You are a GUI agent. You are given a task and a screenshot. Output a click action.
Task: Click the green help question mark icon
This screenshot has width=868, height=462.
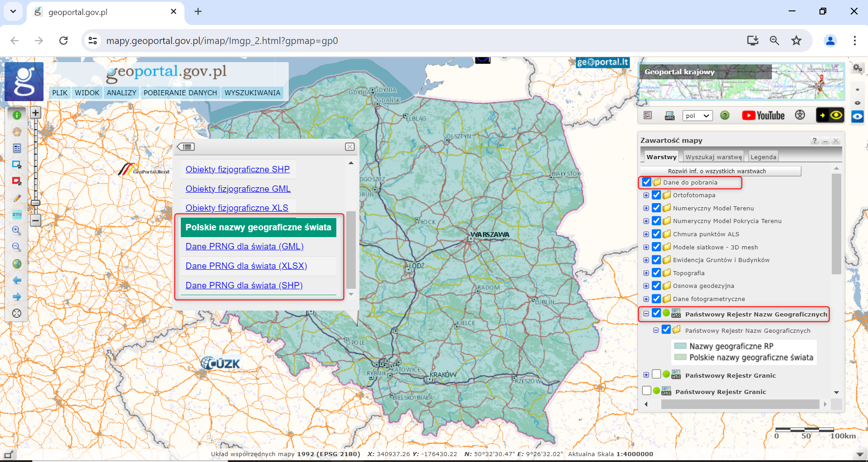tap(725, 116)
